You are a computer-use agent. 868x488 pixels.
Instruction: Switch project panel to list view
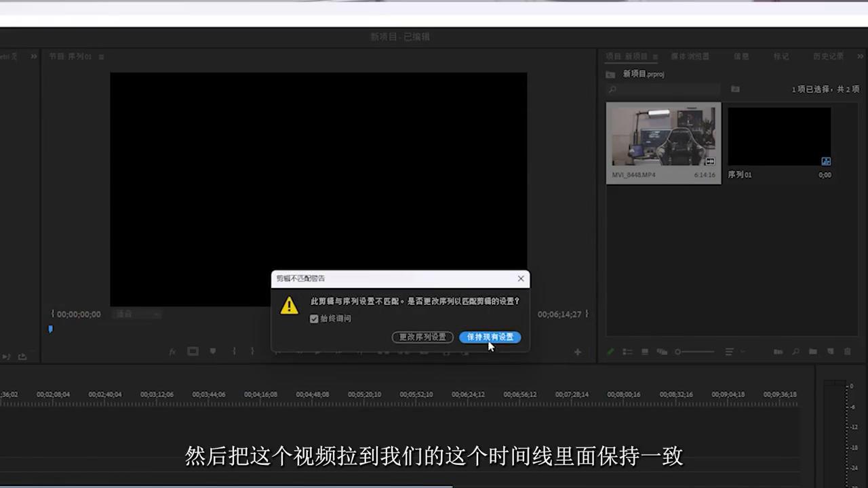point(627,352)
